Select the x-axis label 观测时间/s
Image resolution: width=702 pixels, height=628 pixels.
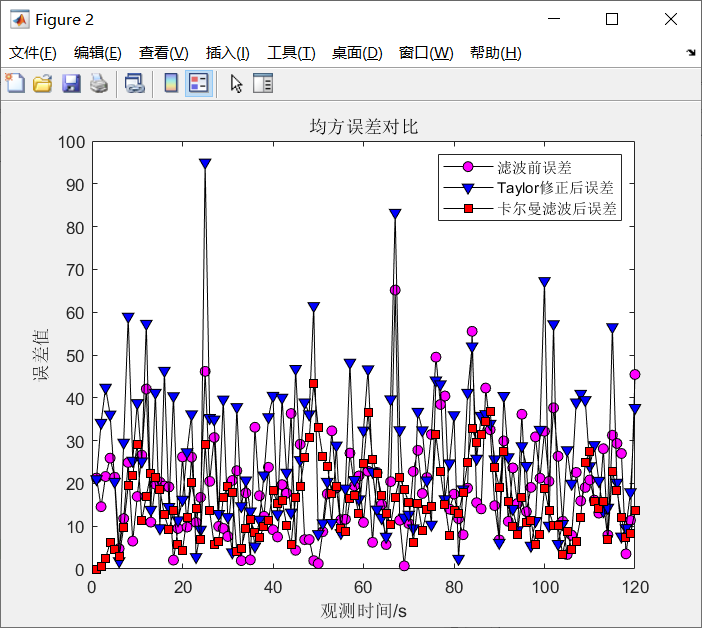[x=364, y=611]
